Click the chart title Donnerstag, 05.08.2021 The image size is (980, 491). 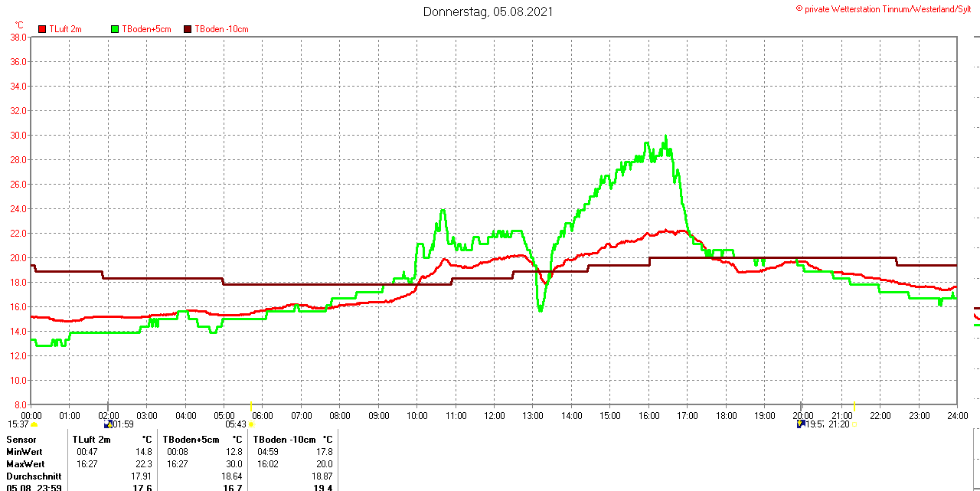pos(488,12)
